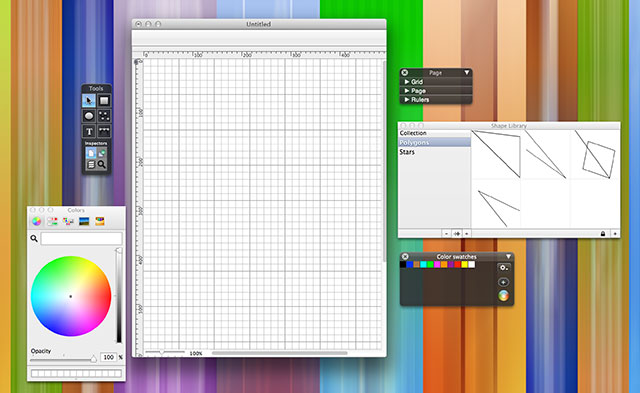Pick the green color swatch

(x=430, y=264)
